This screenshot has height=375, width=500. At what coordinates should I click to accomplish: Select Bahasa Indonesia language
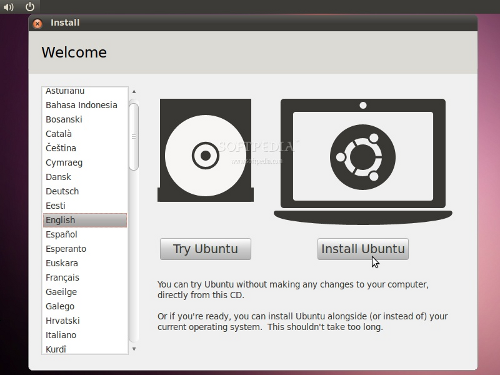pos(85,105)
